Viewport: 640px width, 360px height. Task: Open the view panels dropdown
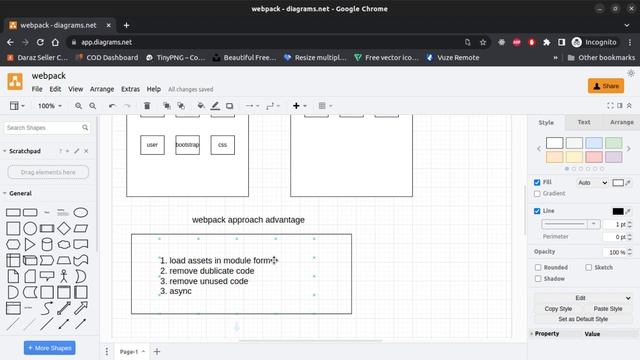[17, 106]
